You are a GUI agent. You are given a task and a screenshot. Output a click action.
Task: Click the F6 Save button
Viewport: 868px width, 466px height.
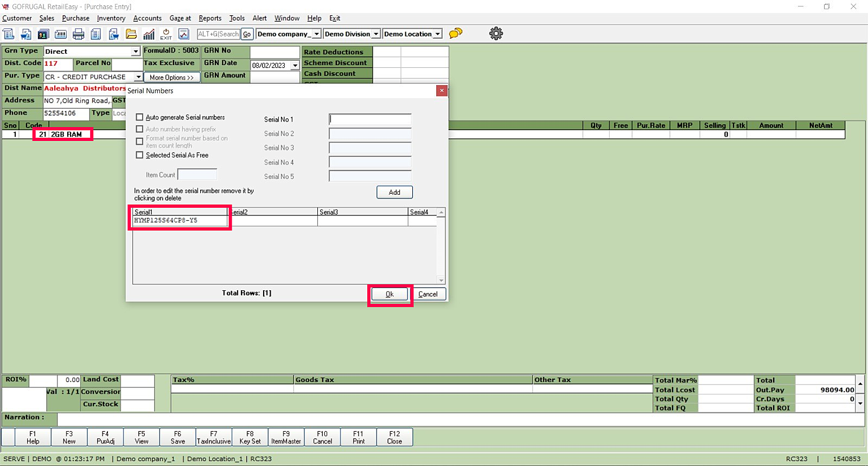pyautogui.click(x=178, y=437)
